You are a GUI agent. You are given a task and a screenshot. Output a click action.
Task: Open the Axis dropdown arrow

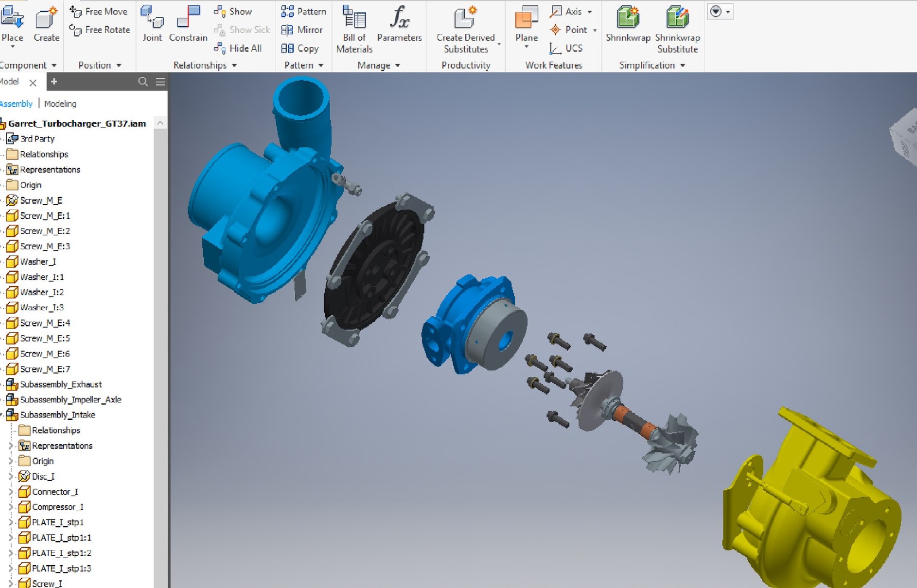pyautogui.click(x=590, y=11)
